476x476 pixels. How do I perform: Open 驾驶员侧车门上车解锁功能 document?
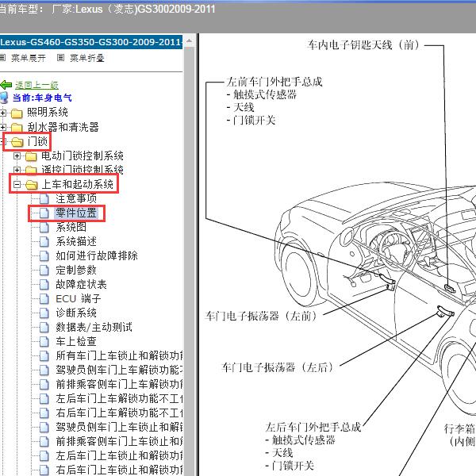pyautogui.click(x=120, y=370)
